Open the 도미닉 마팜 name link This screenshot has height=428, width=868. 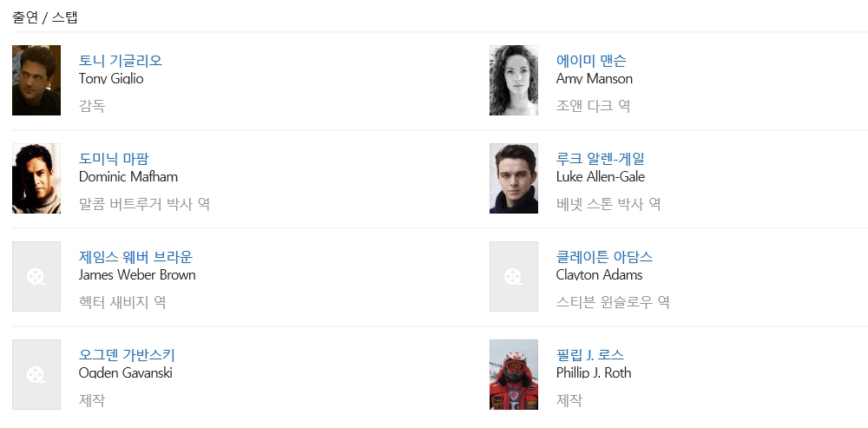[x=114, y=159]
